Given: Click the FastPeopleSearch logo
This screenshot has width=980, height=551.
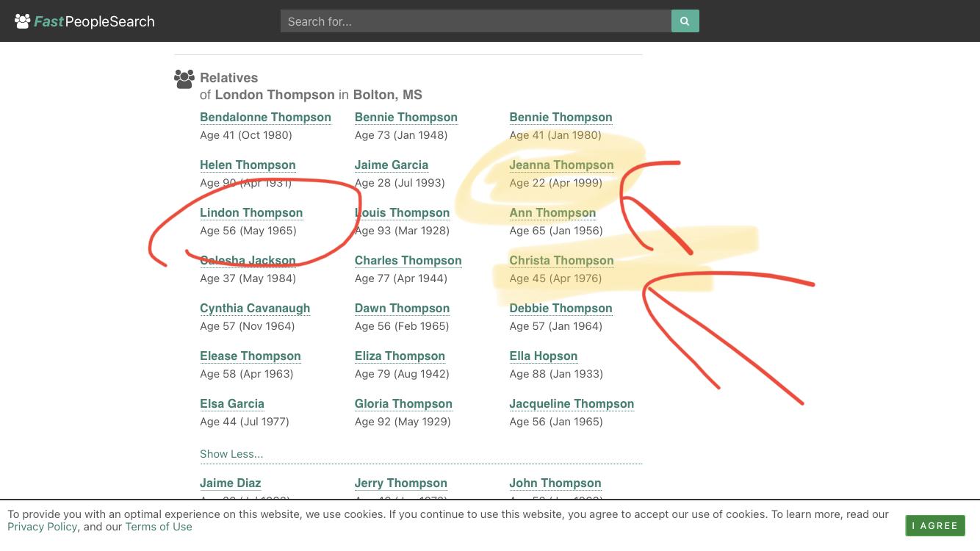Looking at the screenshot, I should (84, 21).
